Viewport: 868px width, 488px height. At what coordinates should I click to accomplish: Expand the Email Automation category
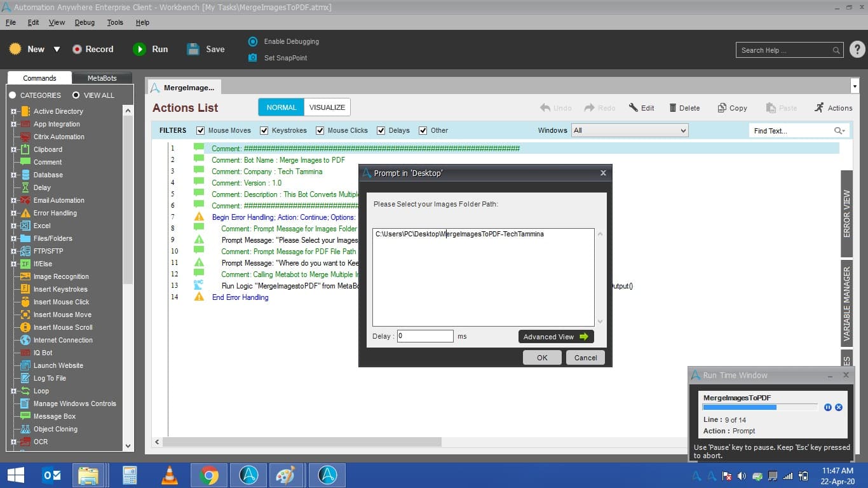[x=13, y=200]
